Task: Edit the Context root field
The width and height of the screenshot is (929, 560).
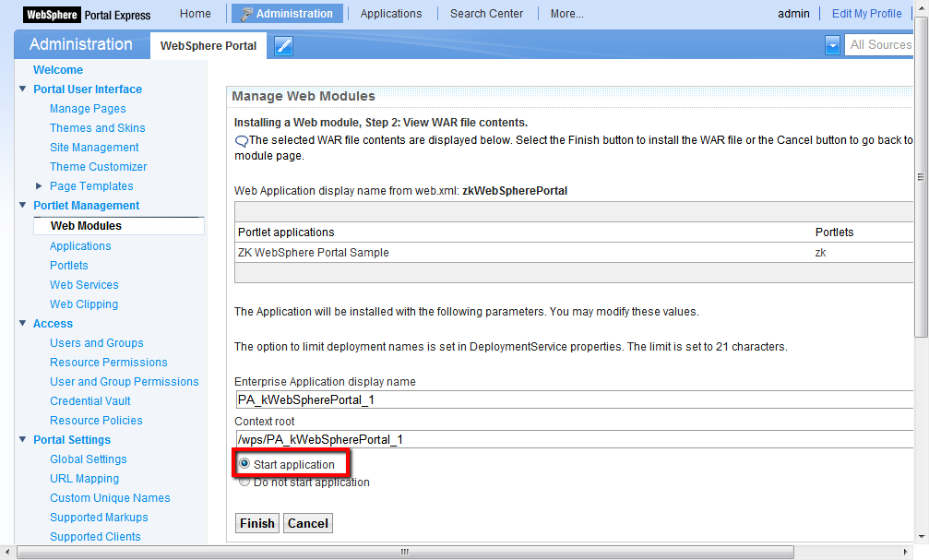Action: click(574, 439)
